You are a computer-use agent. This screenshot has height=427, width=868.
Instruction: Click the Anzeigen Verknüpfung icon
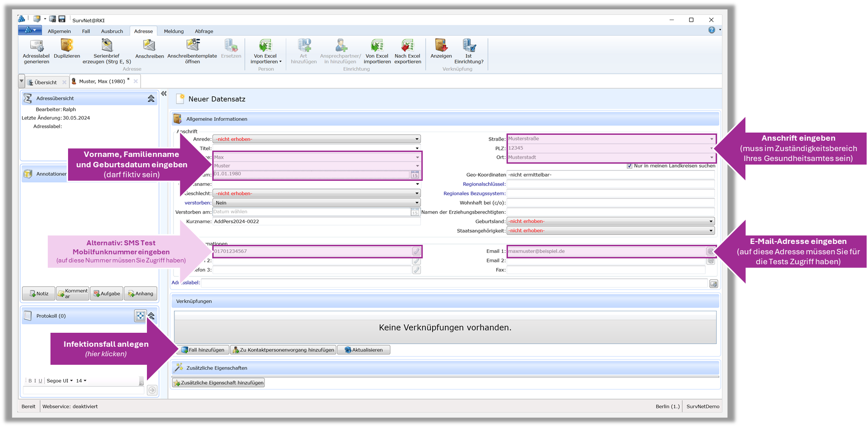point(441,46)
